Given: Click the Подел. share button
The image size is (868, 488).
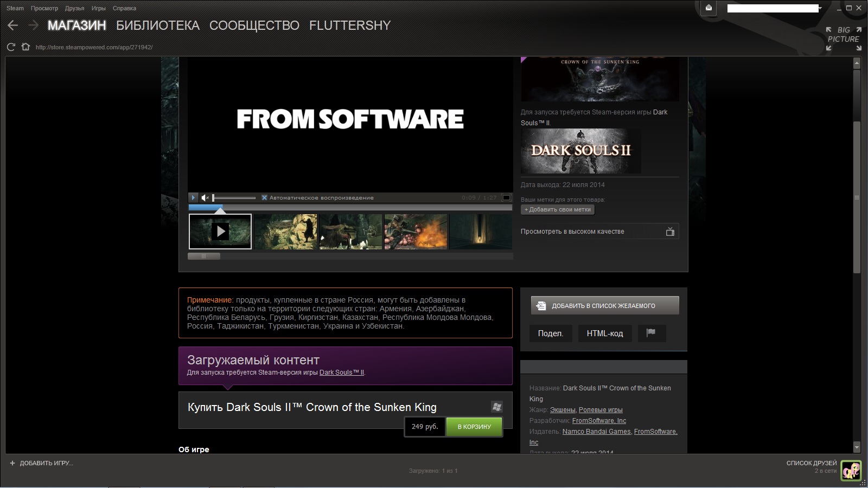Looking at the screenshot, I should click(551, 333).
